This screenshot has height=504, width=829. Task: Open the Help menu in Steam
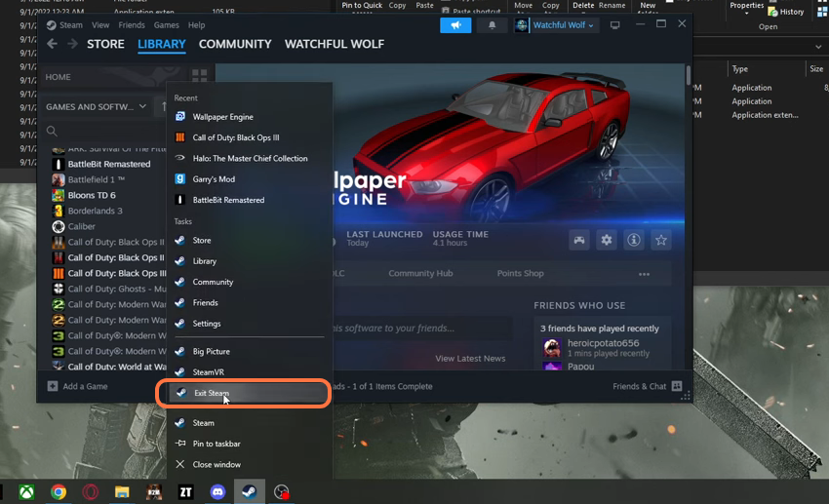[197, 24]
